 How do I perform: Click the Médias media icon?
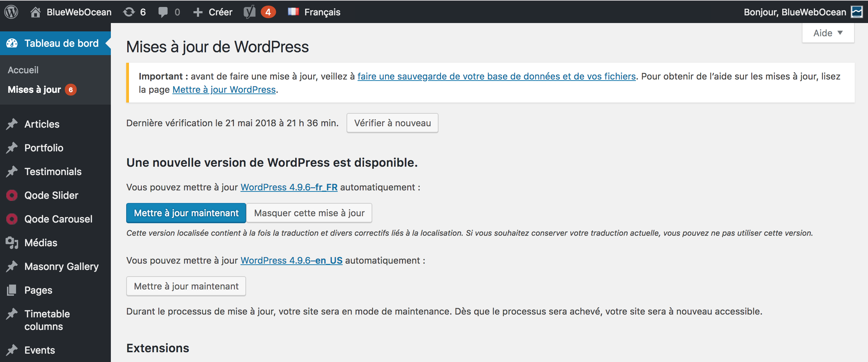coord(12,243)
